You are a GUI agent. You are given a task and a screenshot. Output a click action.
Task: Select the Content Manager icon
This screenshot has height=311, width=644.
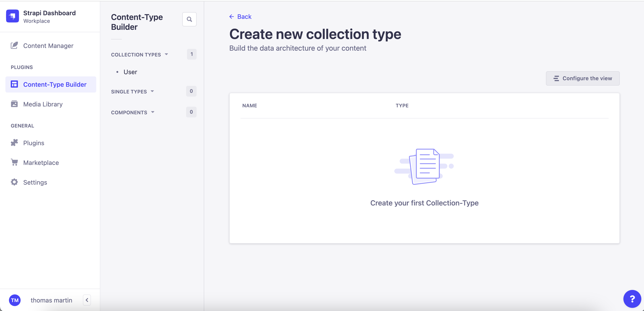coord(14,45)
